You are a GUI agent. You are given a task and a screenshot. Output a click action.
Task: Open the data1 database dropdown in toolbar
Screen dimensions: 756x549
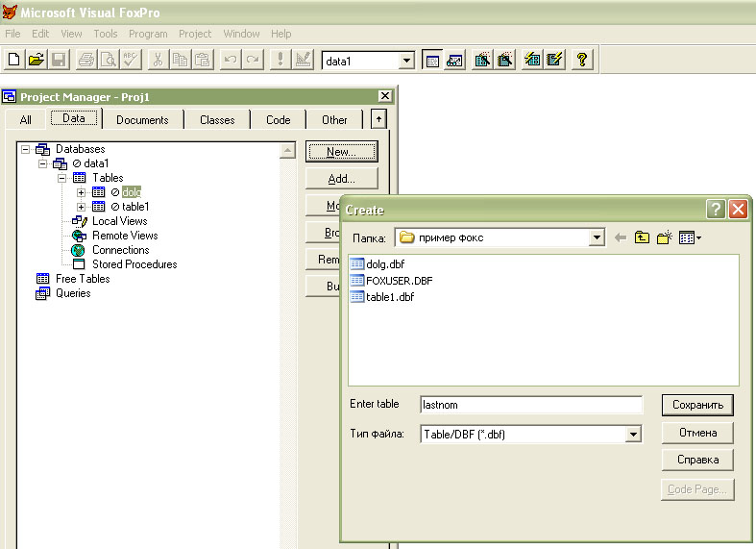coord(406,61)
